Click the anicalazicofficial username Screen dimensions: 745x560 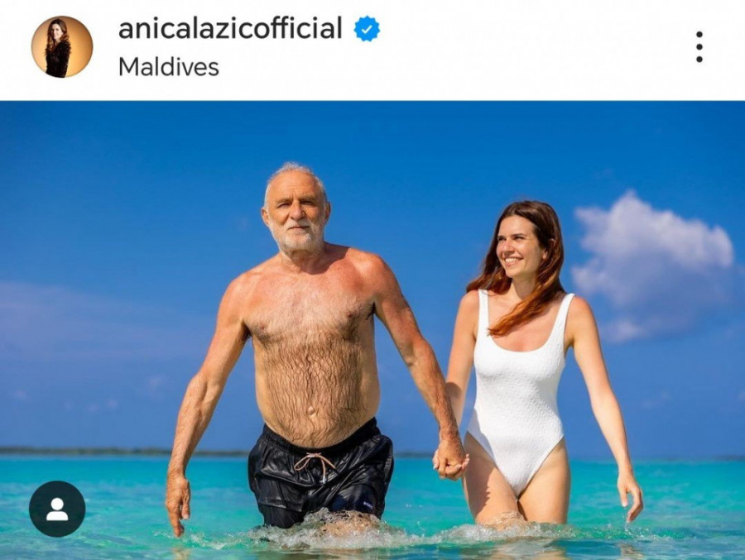click(x=230, y=28)
